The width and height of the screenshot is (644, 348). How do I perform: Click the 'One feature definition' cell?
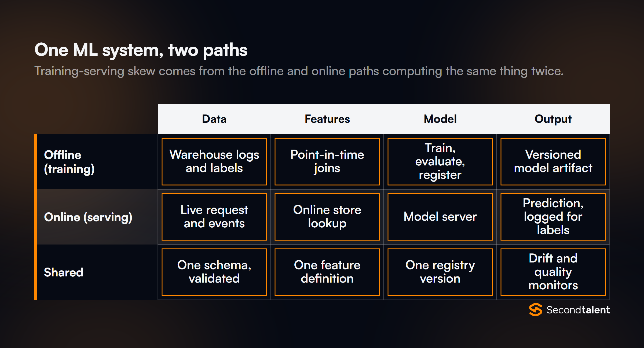327,272
